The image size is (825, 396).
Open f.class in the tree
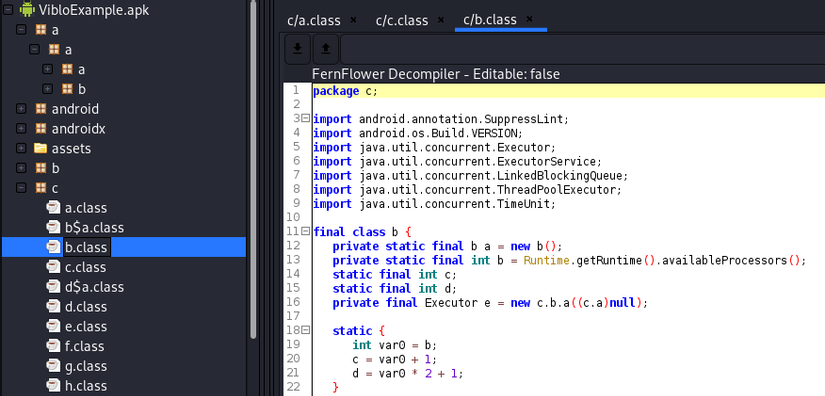(84, 346)
